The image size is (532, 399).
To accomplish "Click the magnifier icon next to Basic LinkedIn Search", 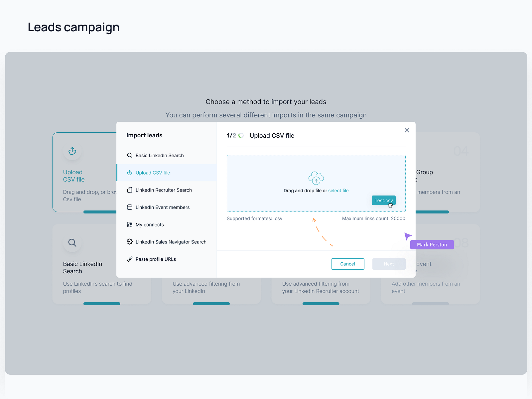I will [130, 155].
